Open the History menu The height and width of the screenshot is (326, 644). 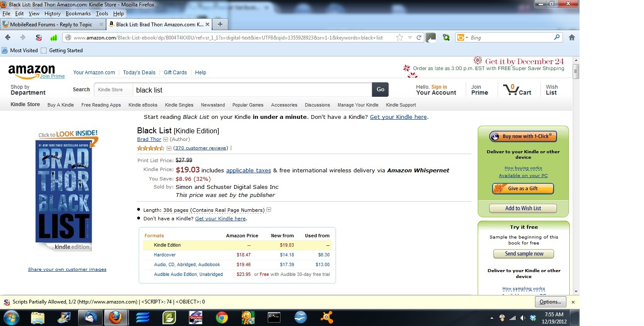(x=53, y=14)
